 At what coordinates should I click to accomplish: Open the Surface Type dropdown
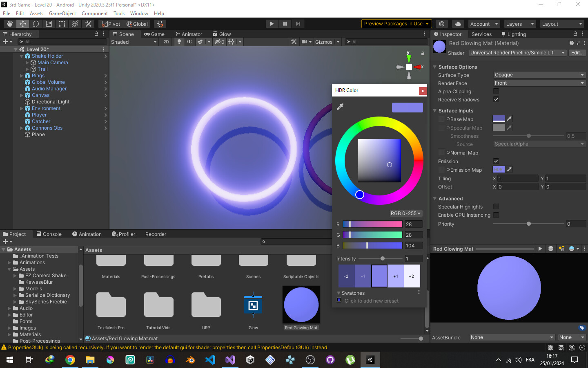(x=539, y=75)
